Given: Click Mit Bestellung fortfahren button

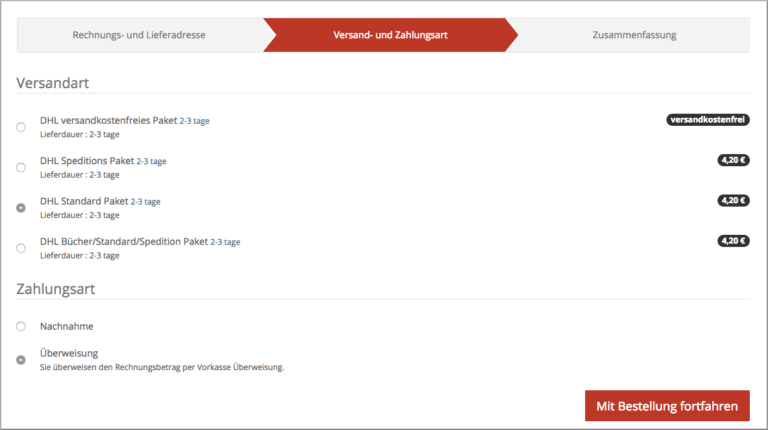Looking at the screenshot, I should 666,406.
